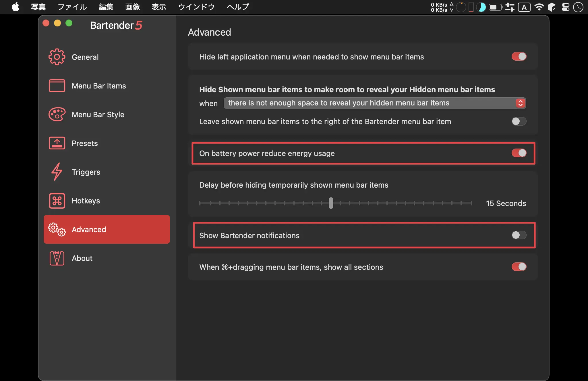Click the clock icon in menu bar
Image resolution: width=588 pixels, height=381 pixels.
[x=578, y=7]
